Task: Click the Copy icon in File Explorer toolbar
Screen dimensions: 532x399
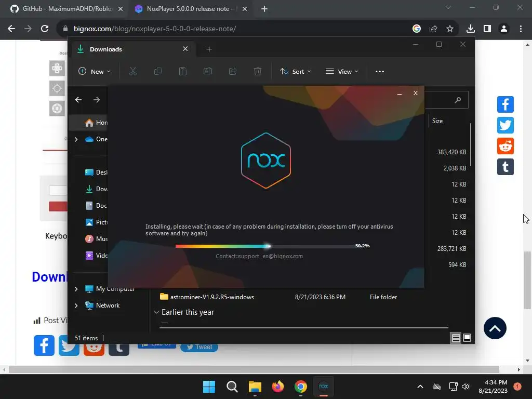Action: click(x=158, y=71)
